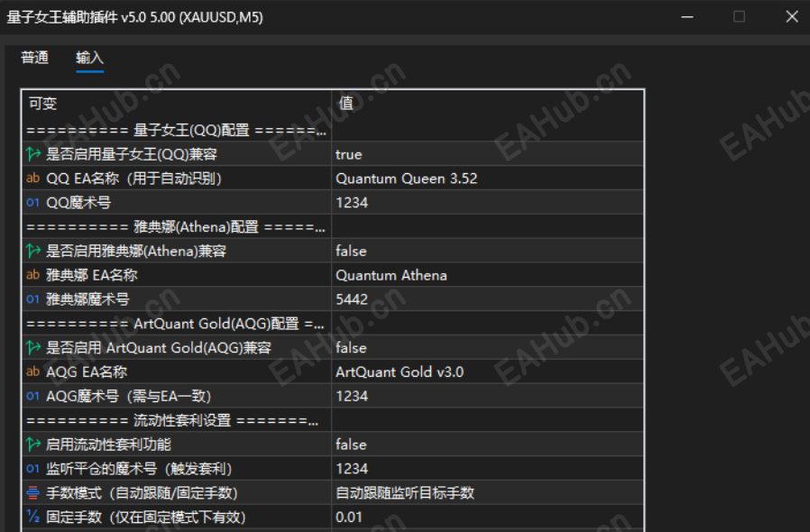Toggle the true value for 量子女王(QQ)兼容

click(487, 154)
